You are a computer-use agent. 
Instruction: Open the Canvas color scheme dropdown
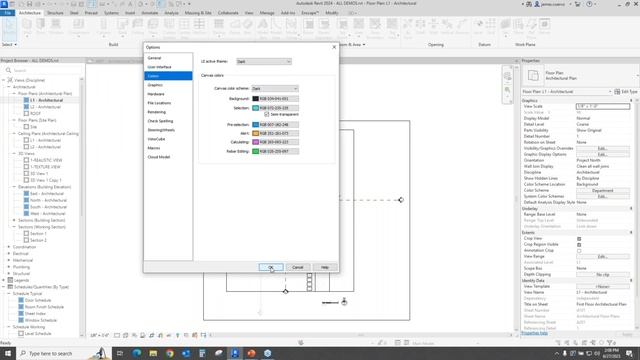tap(275, 89)
